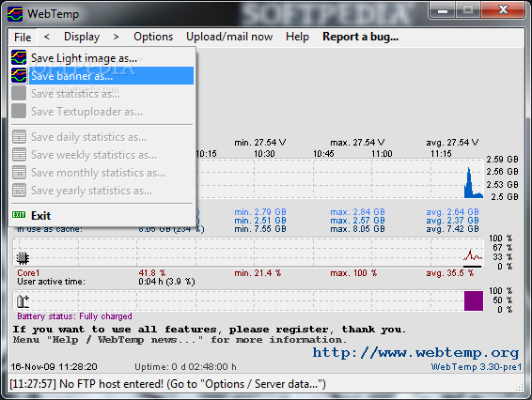Click the previous display arrow '<'
This screenshot has height=400, width=532.
click(47, 37)
